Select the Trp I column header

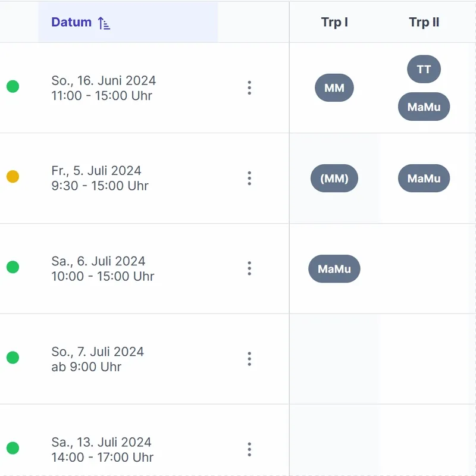point(334,23)
